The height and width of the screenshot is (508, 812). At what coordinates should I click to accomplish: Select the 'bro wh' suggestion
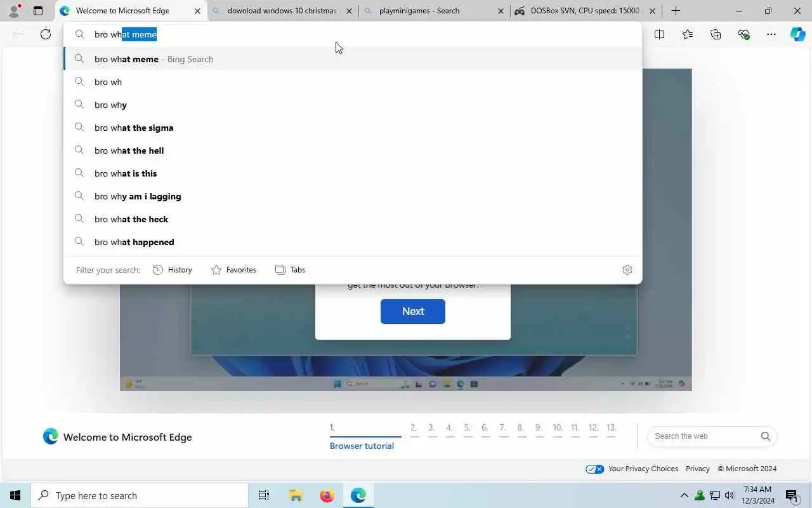coord(353,82)
